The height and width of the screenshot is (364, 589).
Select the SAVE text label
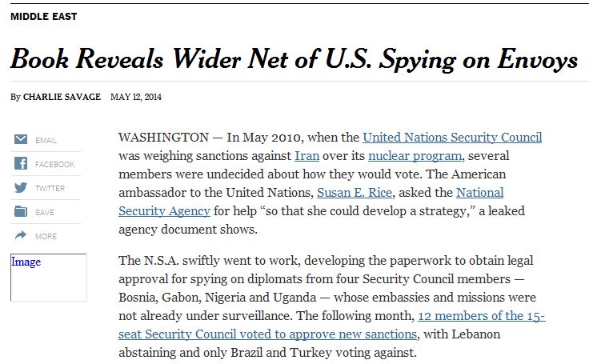coord(45,213)
